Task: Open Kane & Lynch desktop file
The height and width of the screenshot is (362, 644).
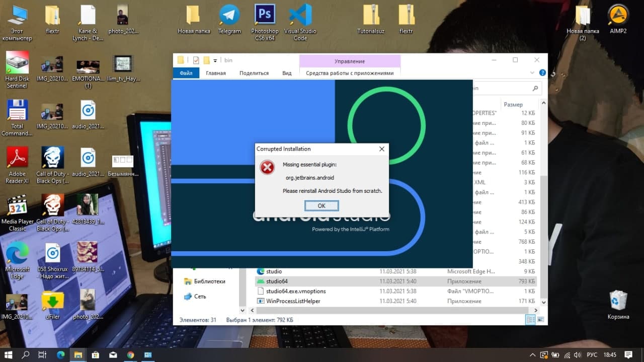Action: pyautogui.click(x=88, y=24)
